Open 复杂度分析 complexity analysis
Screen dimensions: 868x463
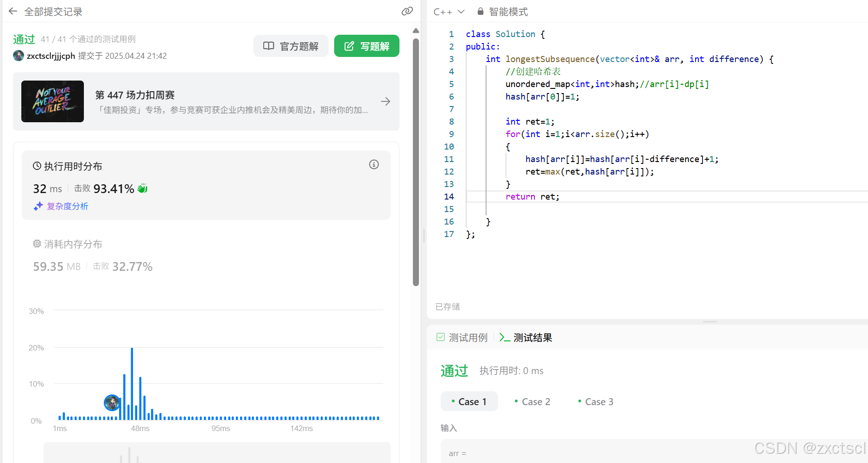click(x=67, y=206)
